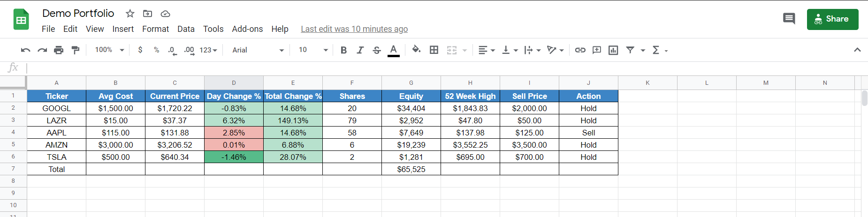The width and height of the screenshot is (868, 217).
Task: Open the Sheets home icon
Action: (21, 20)
